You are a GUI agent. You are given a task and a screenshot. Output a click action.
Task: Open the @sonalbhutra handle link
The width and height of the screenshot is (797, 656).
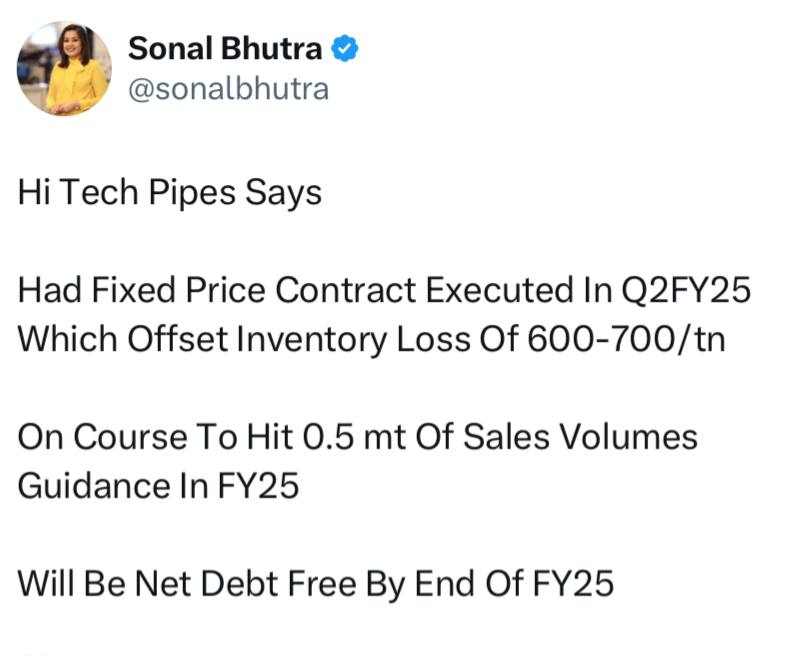pyautogui.click(x=228, y=89)
